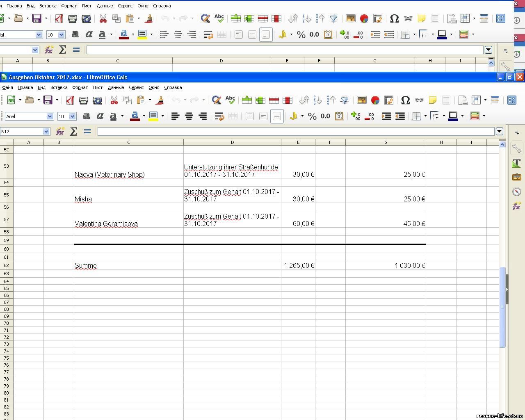Image resolution: width=525 pixels, height=420 pixels.
Task: Sort ascending in Ausgaben Oktober window
Action: pos(318,100)
